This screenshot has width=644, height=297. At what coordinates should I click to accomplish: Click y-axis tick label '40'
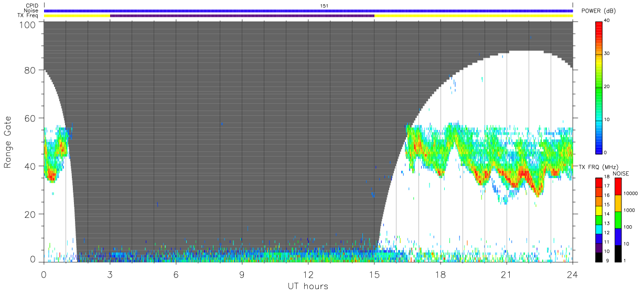[x=30, y=167]
